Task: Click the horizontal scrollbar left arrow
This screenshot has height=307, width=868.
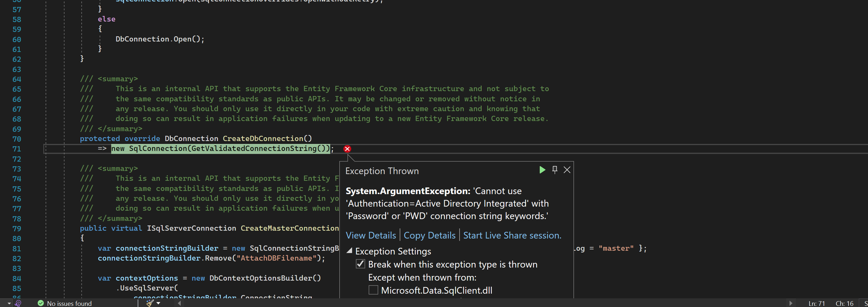Action: pyautogui.click(x=179, y=303)
